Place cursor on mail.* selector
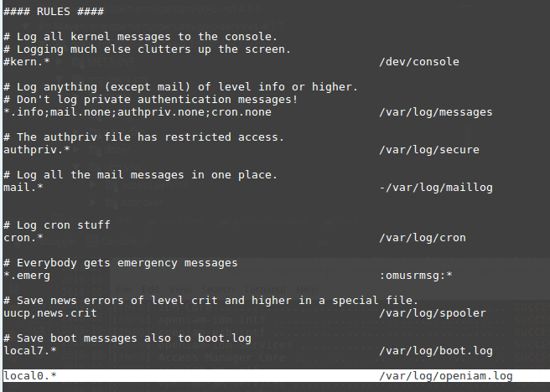The height and width of the screenshot is (392, 550). [x=23, y=188]
